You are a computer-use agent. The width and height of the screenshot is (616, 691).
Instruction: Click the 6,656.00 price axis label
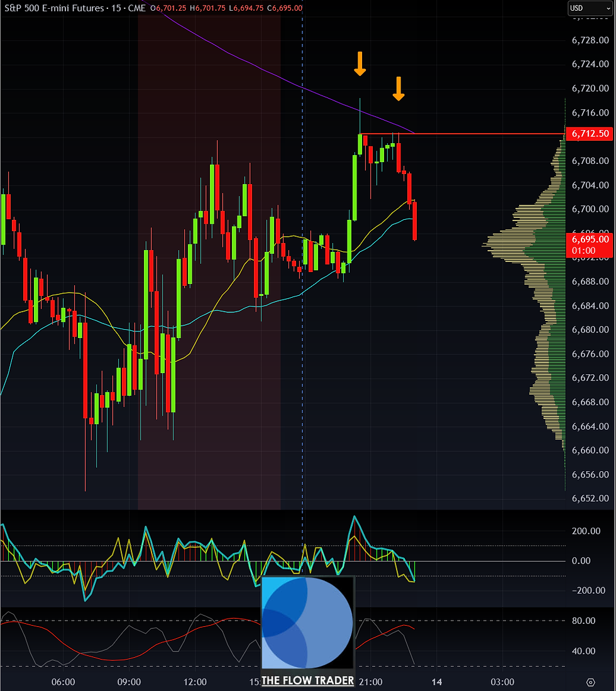tap(590, 474)
